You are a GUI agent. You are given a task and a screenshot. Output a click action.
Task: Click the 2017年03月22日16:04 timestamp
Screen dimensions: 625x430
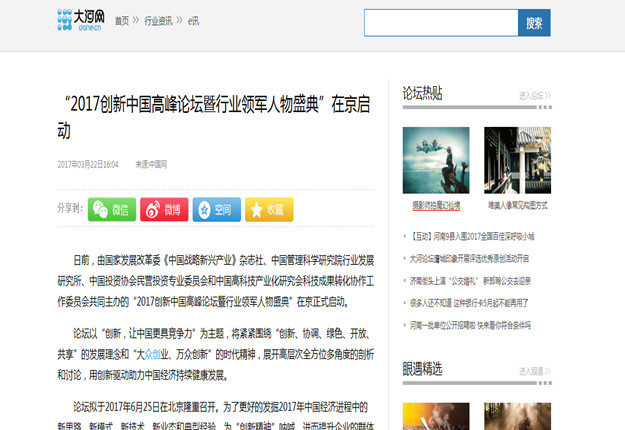click(x=88, y=164)
